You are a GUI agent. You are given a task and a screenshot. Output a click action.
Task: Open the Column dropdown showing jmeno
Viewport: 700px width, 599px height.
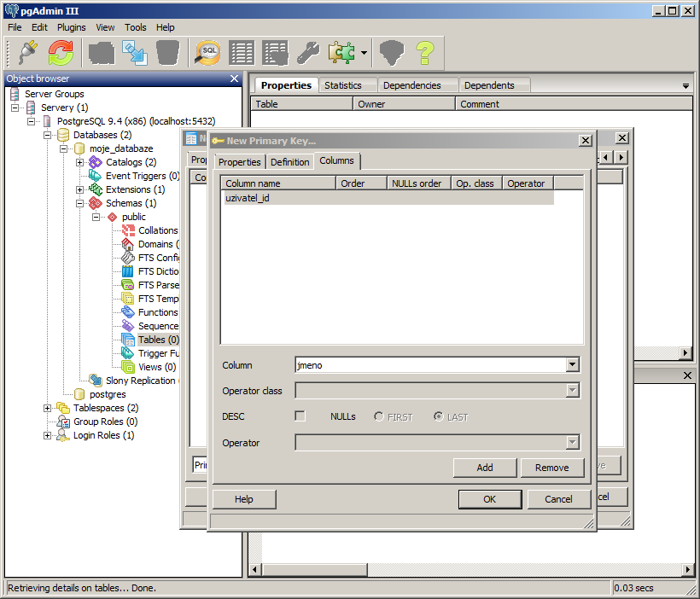point(572,365)
